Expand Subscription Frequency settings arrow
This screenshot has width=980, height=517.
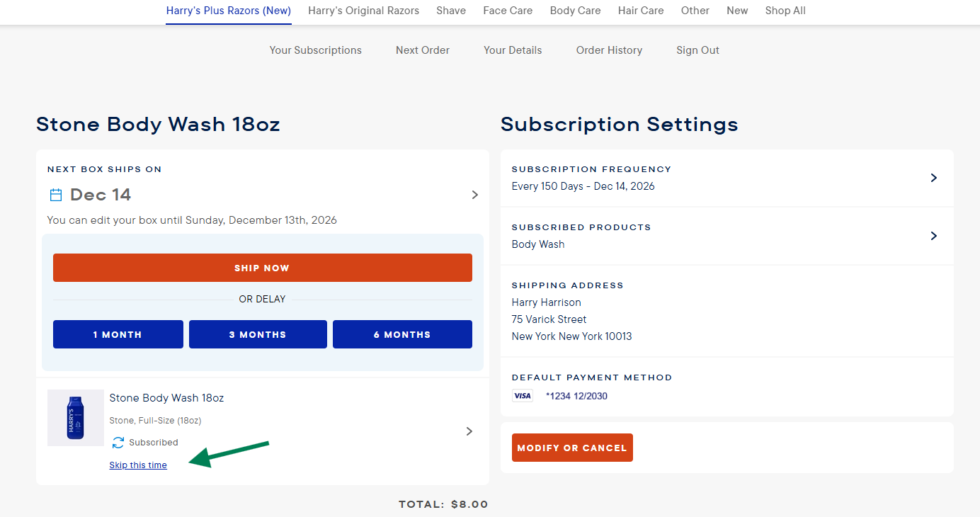933,178
